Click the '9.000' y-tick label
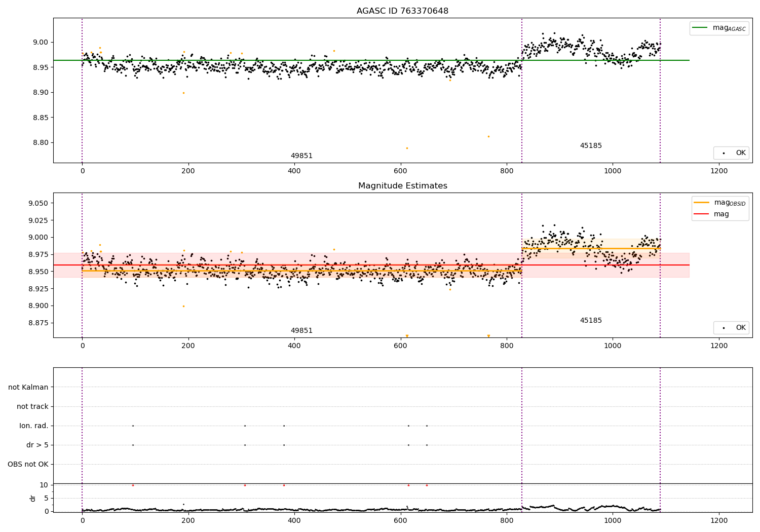This screenshot has width=760, height=532. click(x=39, y=238)
